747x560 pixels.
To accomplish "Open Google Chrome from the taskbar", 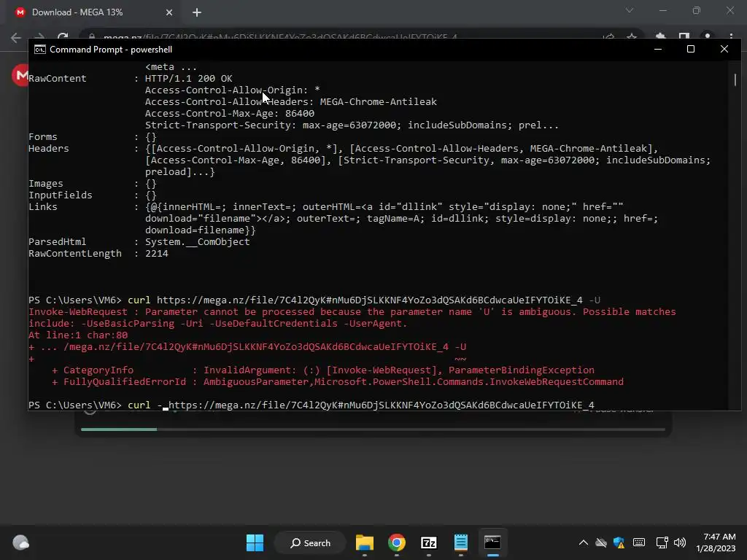I will pos(396,542).
